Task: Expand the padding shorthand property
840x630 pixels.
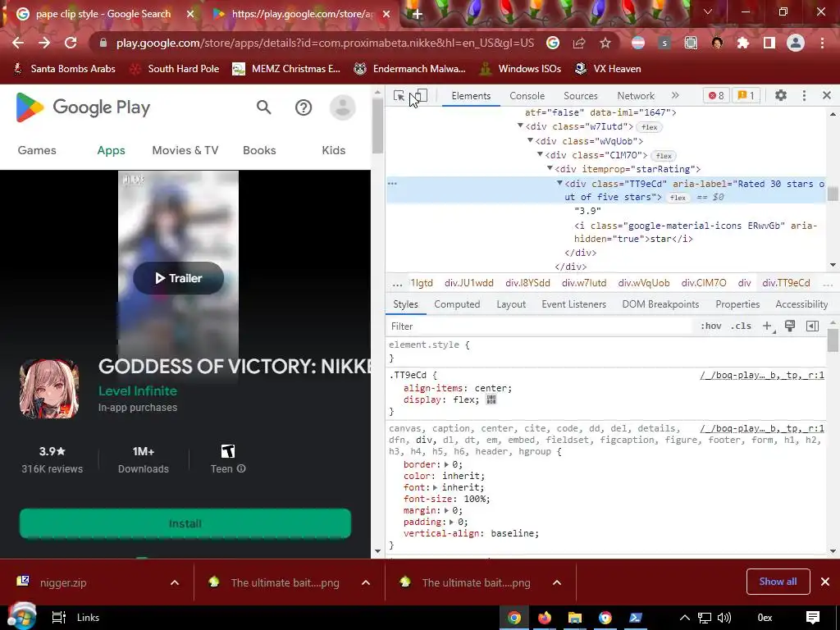Action: 452,522
